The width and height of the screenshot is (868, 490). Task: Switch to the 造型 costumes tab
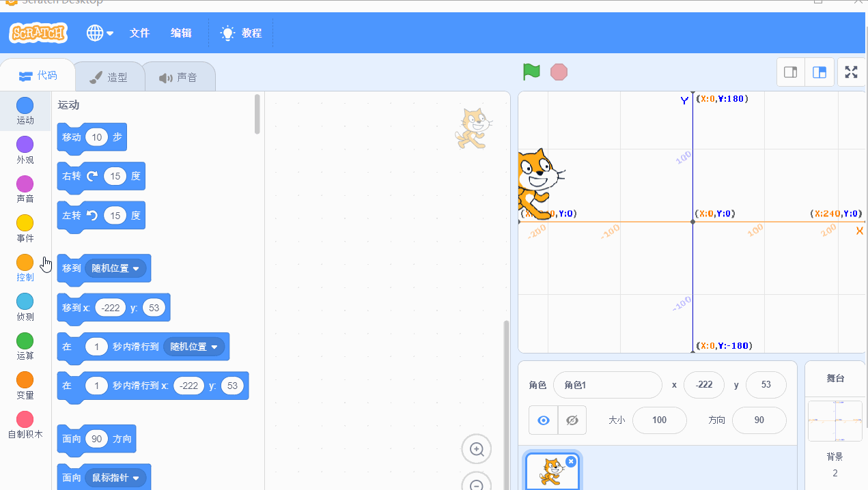coord(109,77)
